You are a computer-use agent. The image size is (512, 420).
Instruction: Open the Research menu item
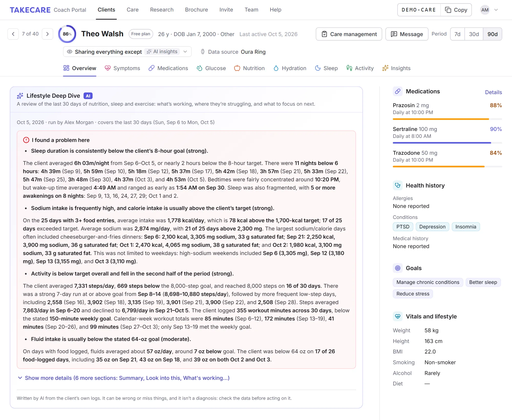point(162,10)
